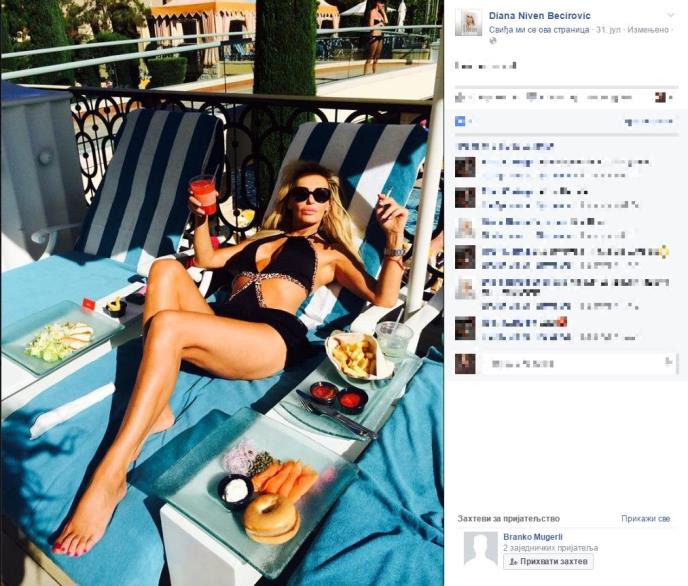Open the third commenter's light avatar
688x586 pixels.
coord(465,228)
